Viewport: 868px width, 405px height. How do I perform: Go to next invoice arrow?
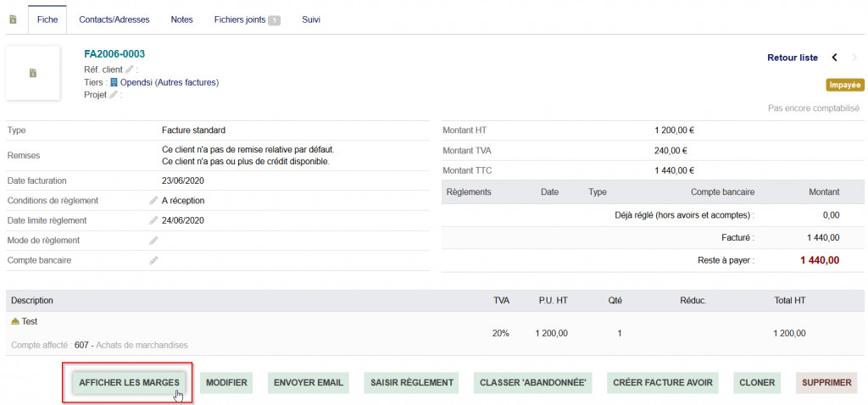pyautogui.click(x=854, y=58)
